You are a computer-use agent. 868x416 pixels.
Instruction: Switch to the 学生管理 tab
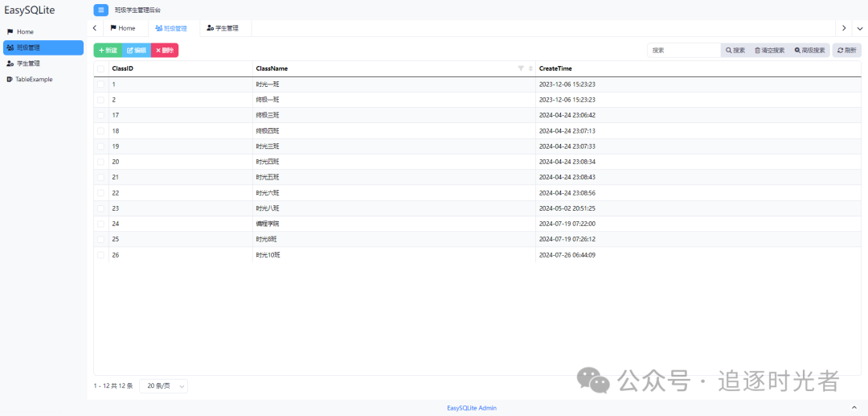(223, 28)
